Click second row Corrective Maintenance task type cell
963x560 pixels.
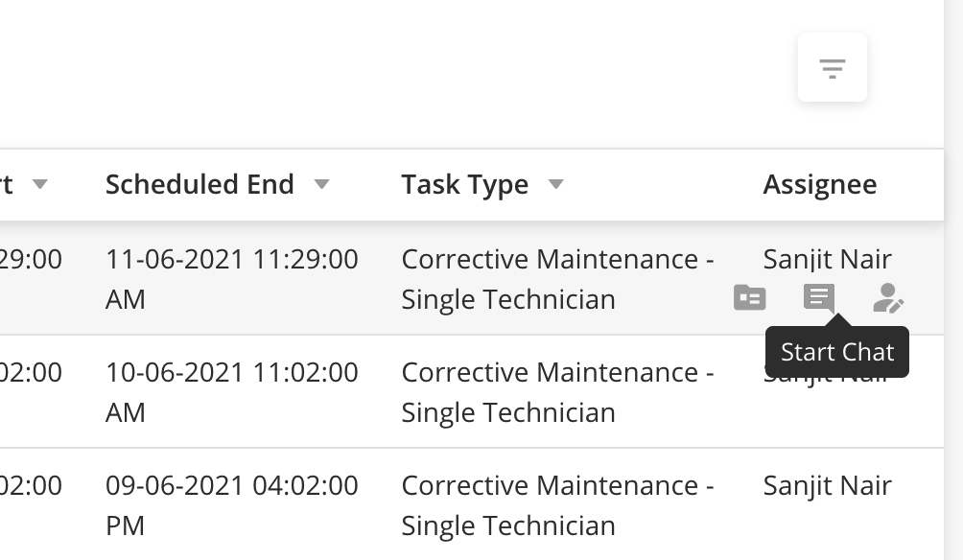click(557, 392)
